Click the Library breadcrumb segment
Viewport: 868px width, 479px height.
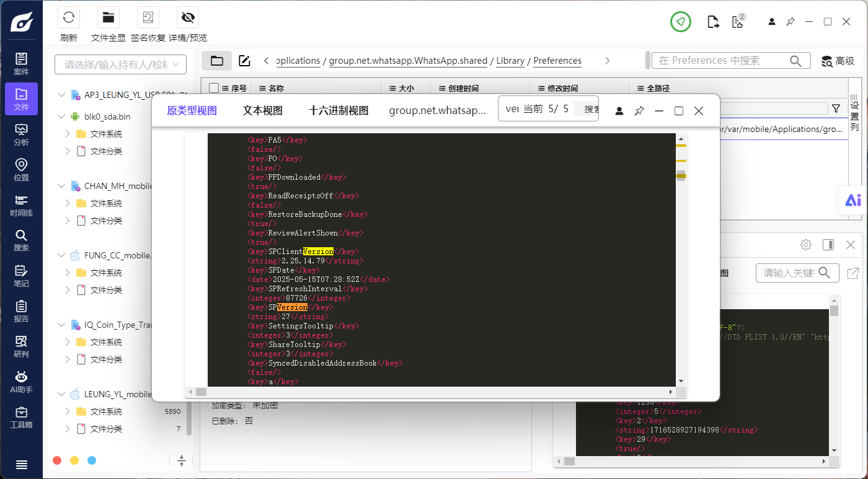pyautogui.click(x=510, y=61)
